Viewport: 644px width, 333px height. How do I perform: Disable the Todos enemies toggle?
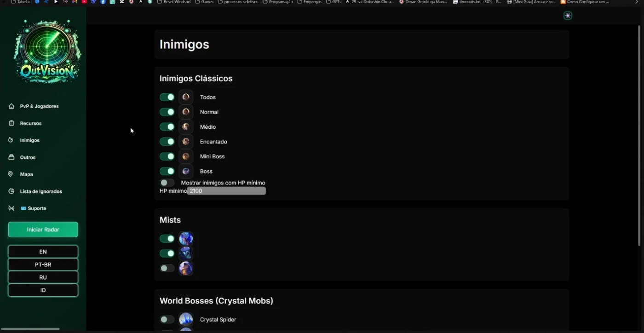(x=167, y=97)
